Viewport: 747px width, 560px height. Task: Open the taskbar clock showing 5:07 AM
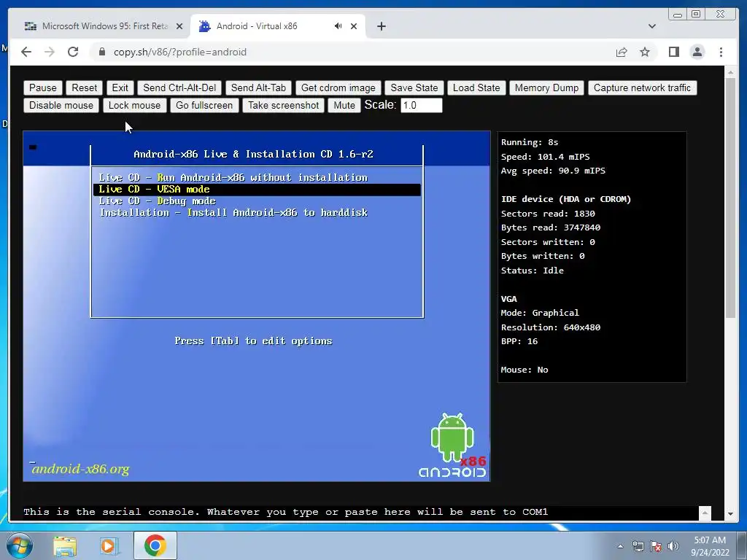pyautogui.click(x=710, y=546)
